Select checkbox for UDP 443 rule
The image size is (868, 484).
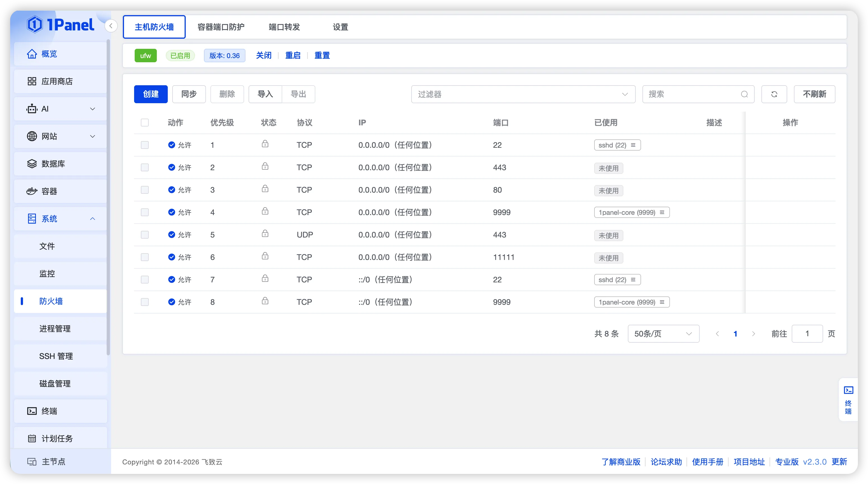coord(144,235)
